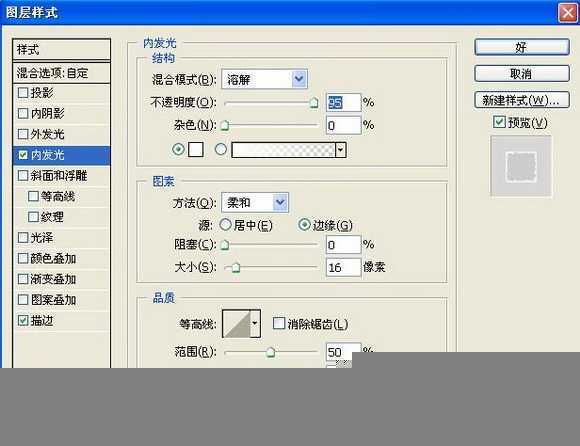Viewport: 580px width, 446px height.
Task: Click the 取消 cancel button
Action: 522,74
